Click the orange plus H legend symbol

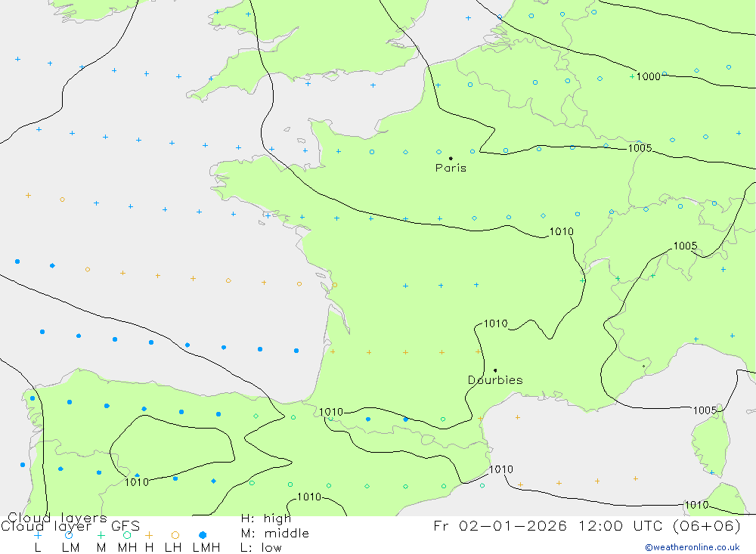coord(149,535)
